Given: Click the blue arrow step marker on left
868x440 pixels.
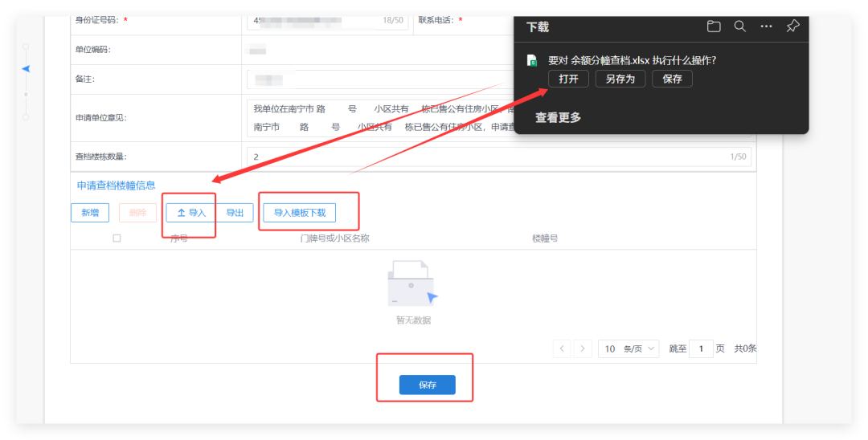Looking at the screenshot, I should 26,69.
